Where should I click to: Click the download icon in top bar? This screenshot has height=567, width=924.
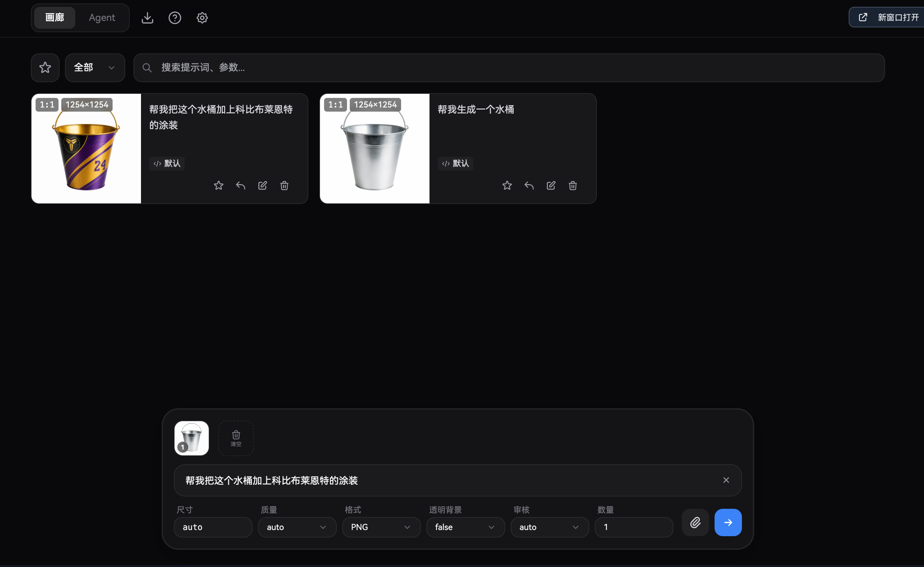point(147,18)
